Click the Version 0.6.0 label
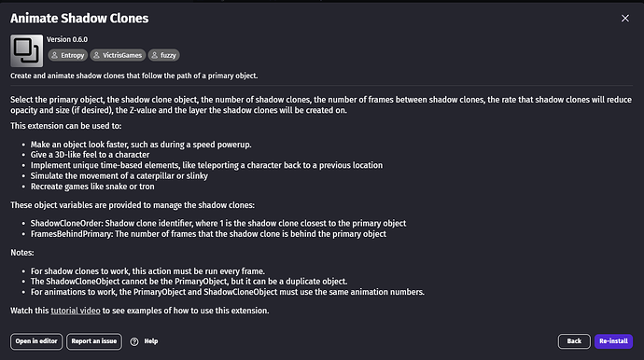Screen dimensions: 644x360 [67, 39]
